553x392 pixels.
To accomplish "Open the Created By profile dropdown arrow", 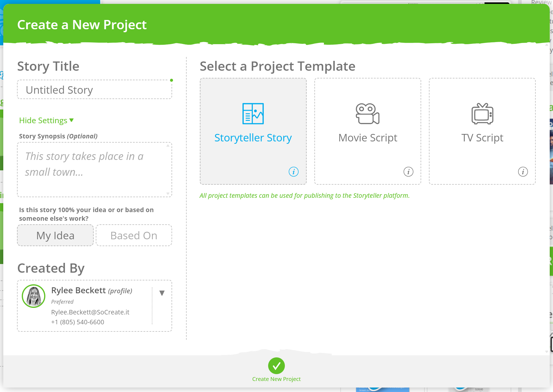I will (162, 293).
